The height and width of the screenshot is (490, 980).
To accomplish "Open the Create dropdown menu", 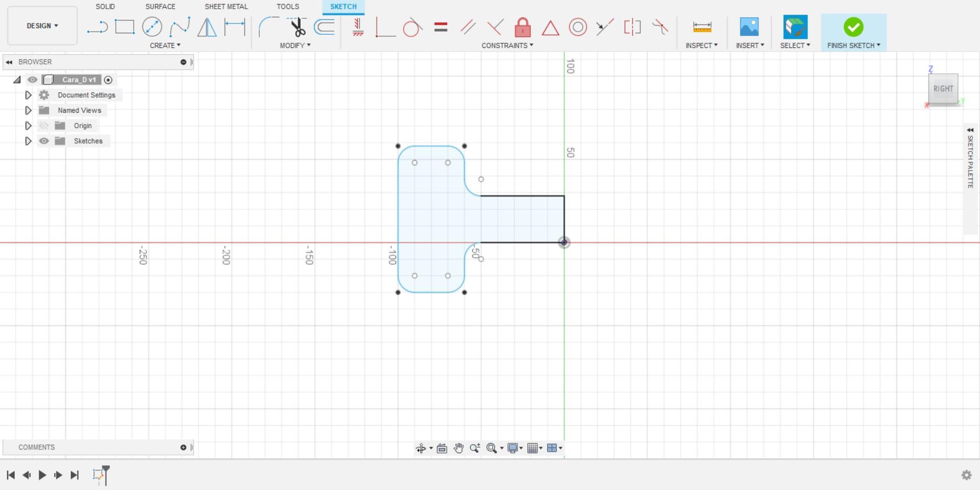I will (x=165, y=45).
